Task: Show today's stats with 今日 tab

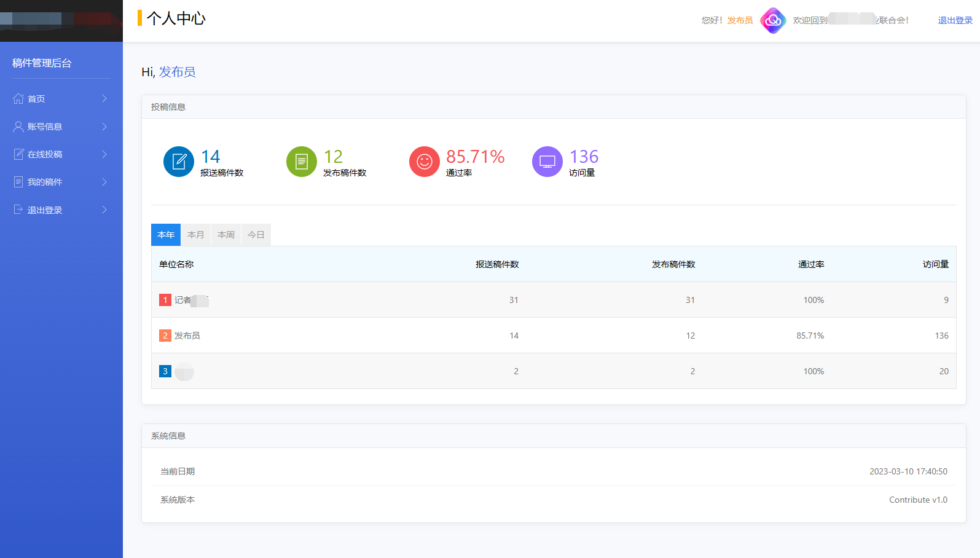Action: [256, 235]
